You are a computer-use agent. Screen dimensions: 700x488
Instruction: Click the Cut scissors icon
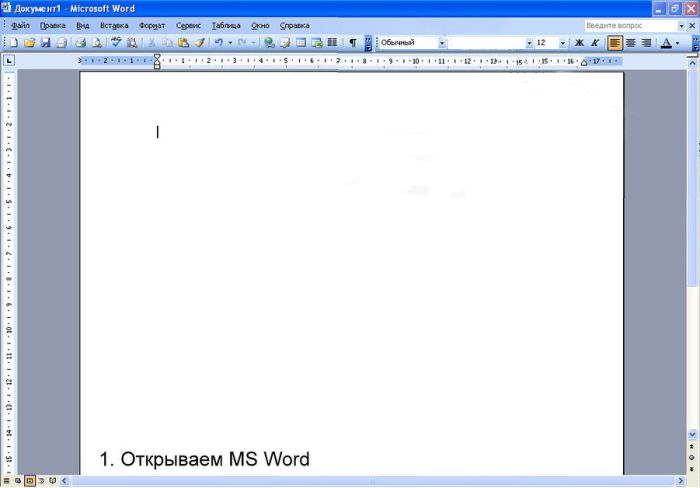152,43
